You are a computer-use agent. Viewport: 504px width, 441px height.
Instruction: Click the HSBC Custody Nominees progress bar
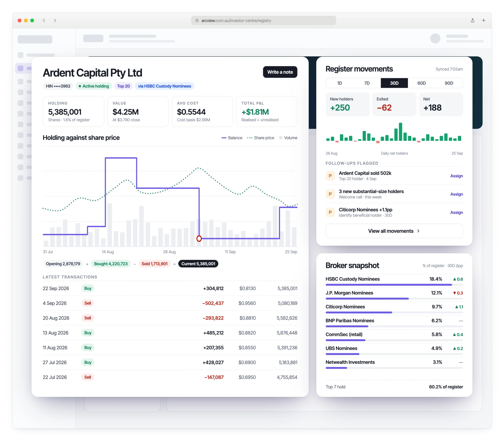[394, 285]
